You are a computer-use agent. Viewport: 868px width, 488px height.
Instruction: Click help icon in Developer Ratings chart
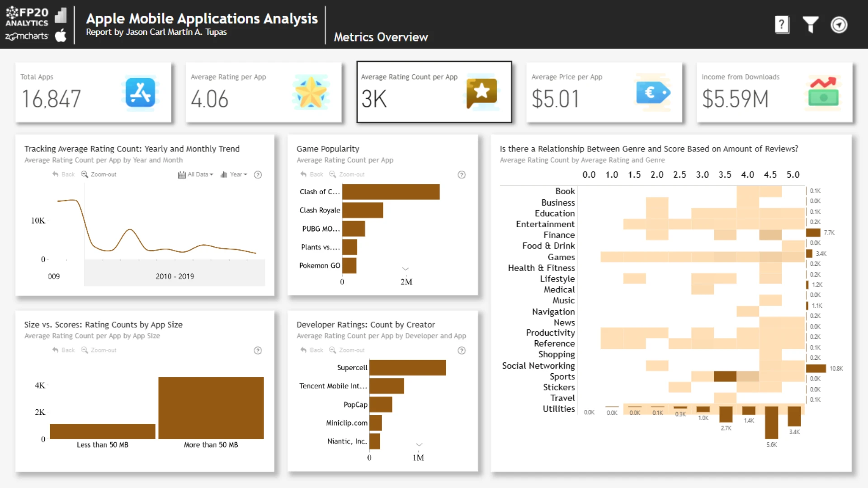(462, 351)
